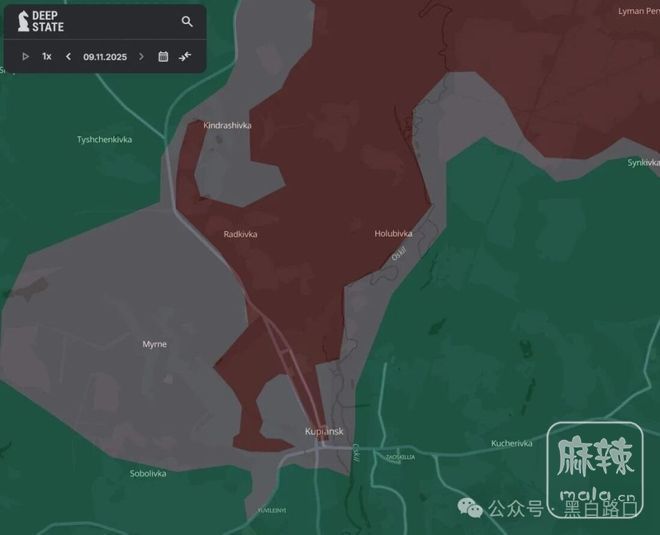The image size is (660, 535).
Task: Select Holubivka on the map
Action: pyautogui.click(x=393, y=234)
